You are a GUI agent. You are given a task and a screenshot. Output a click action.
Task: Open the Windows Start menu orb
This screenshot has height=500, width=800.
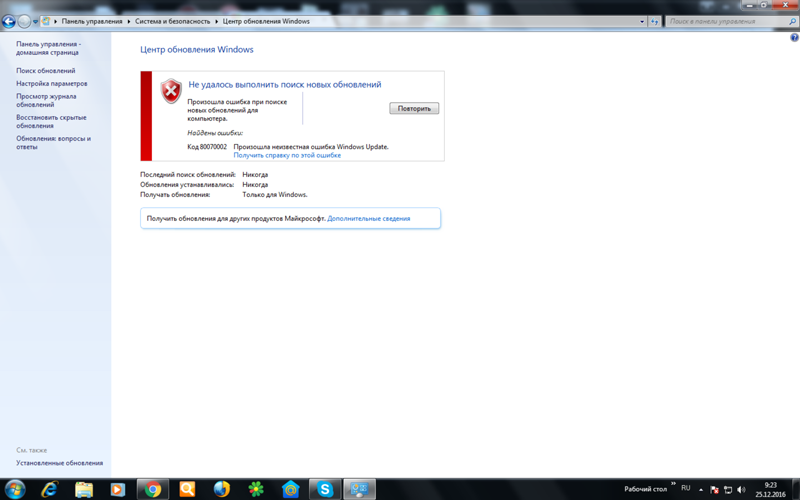click(x=15, y=489)
